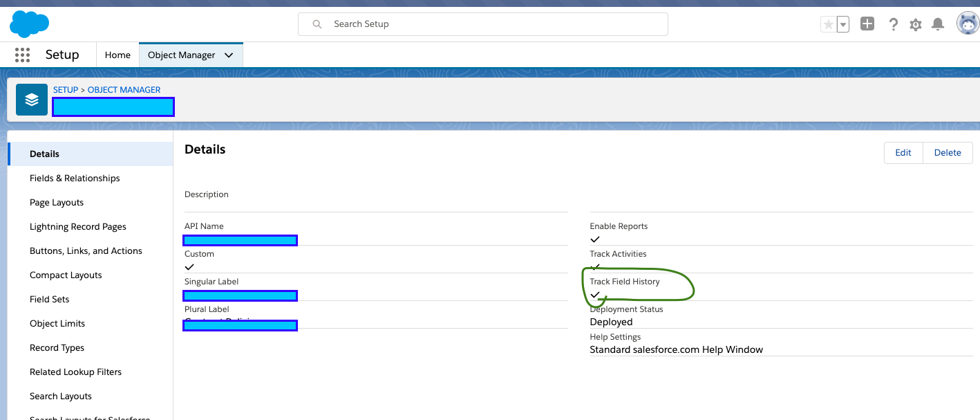Open Setup via the gear icon
The image size is (980, 420).
tap(915, 24)
